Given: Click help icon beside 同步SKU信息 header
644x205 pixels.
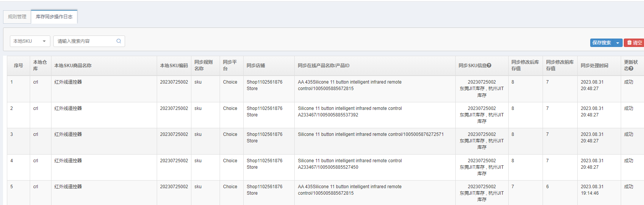Looking at the screenshot, I should 489,66.
